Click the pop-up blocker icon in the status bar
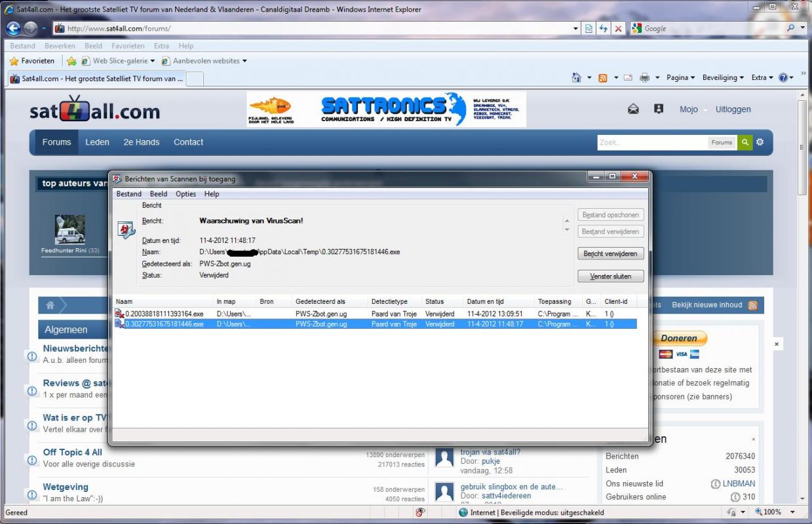Viewport: 812px width, 524px height. click(x=421, y=512)
